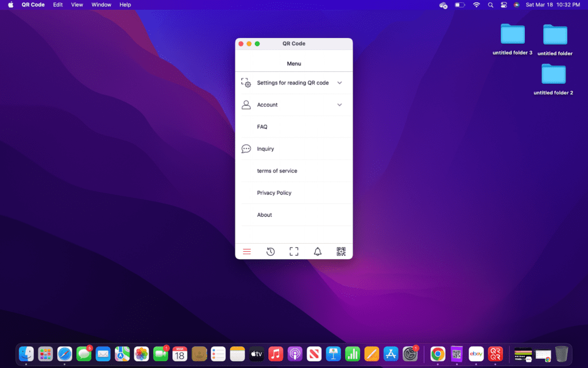Select the QR code generator icon

341,251
